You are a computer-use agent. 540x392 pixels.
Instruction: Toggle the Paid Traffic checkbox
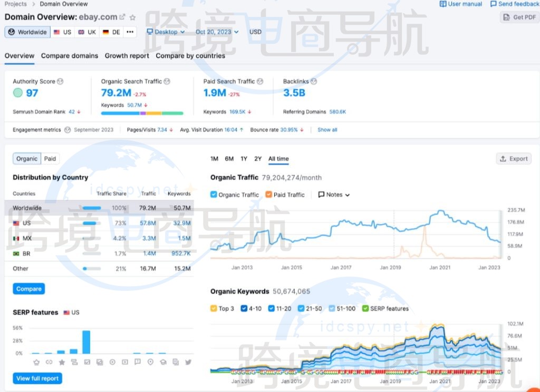coord(267,194)
